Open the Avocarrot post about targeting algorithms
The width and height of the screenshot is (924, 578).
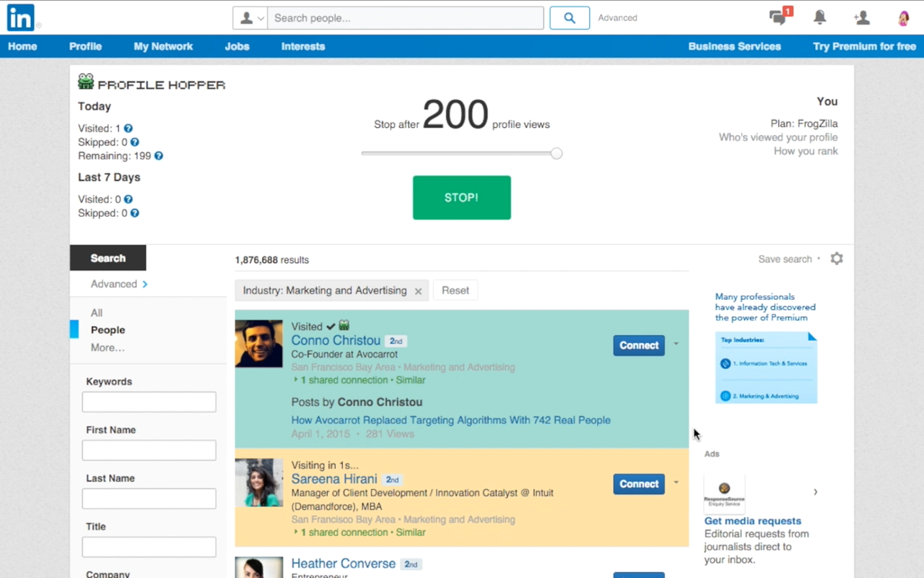[x=451, y=420]
